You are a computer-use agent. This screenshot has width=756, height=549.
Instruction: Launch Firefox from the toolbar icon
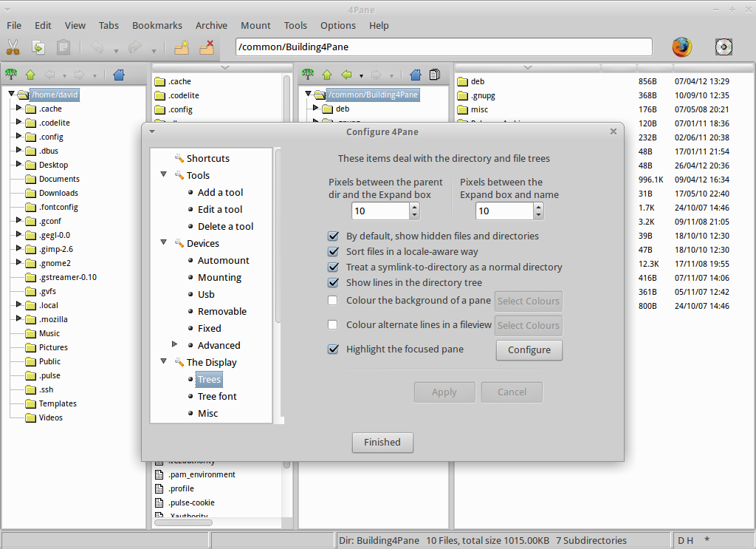[x=681, y=47]
